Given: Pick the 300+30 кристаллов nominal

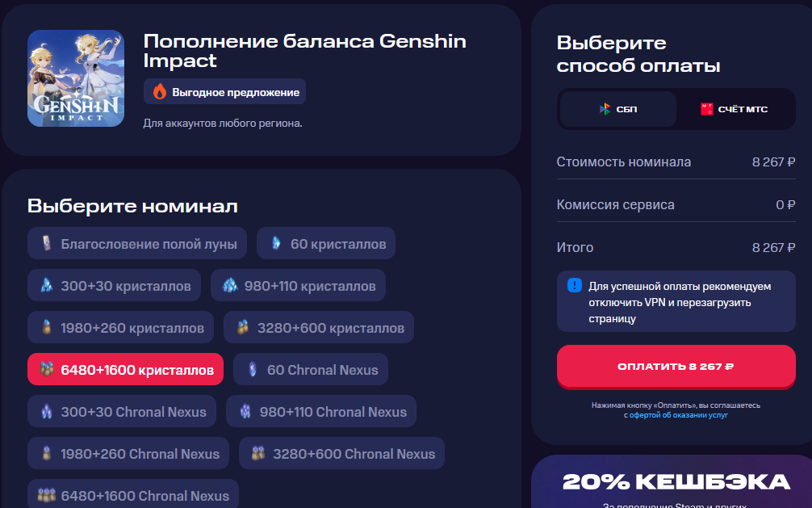Looking at the screenshot, I should tap(114, 285).
